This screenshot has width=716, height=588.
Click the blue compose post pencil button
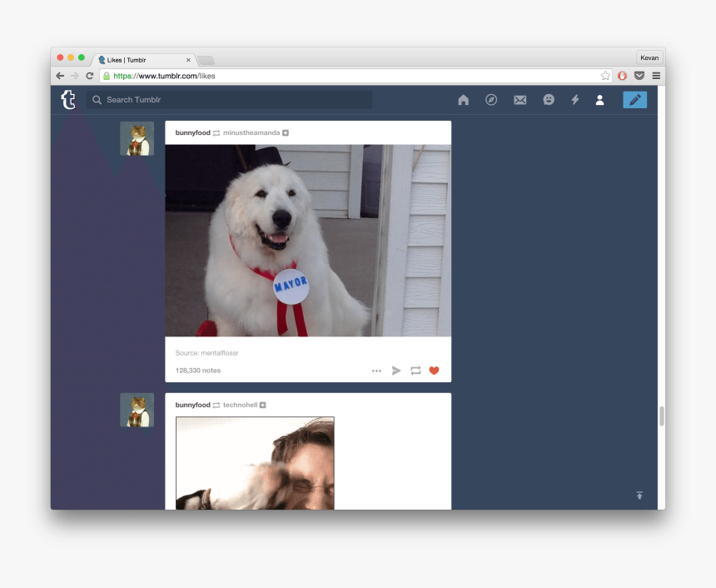634,100
